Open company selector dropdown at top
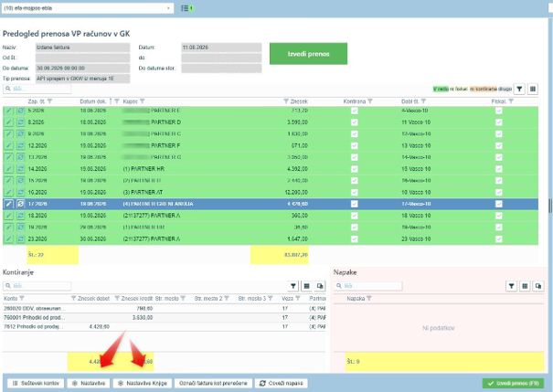The width and height of the screenshot is (553, 392). coord(88,8)
